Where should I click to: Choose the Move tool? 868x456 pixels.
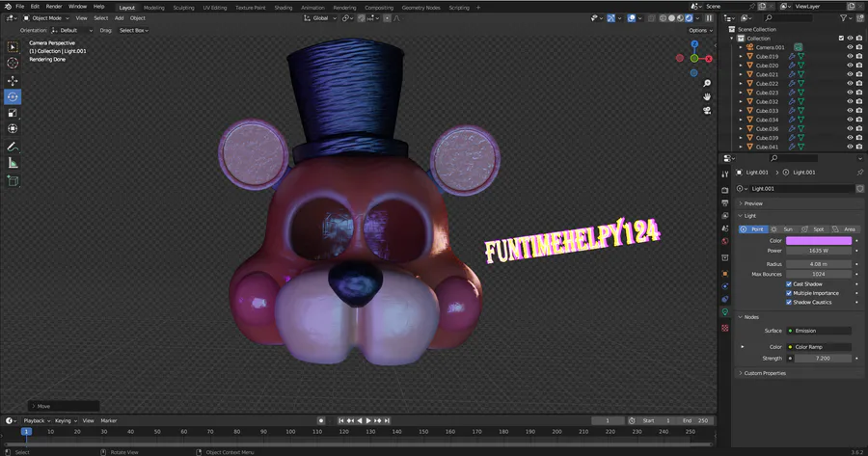point(13,81)
